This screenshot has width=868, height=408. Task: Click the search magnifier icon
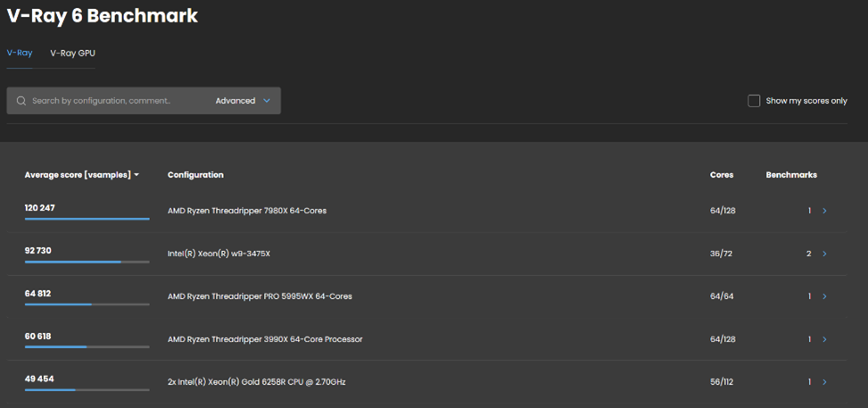[x=21, y=101]
